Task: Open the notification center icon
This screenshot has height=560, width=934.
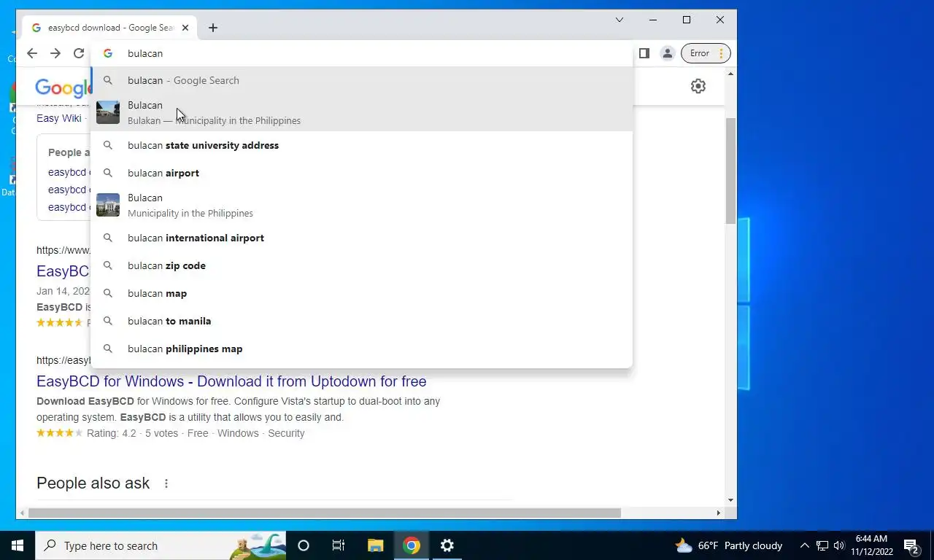Action: [x=912, y=545]
